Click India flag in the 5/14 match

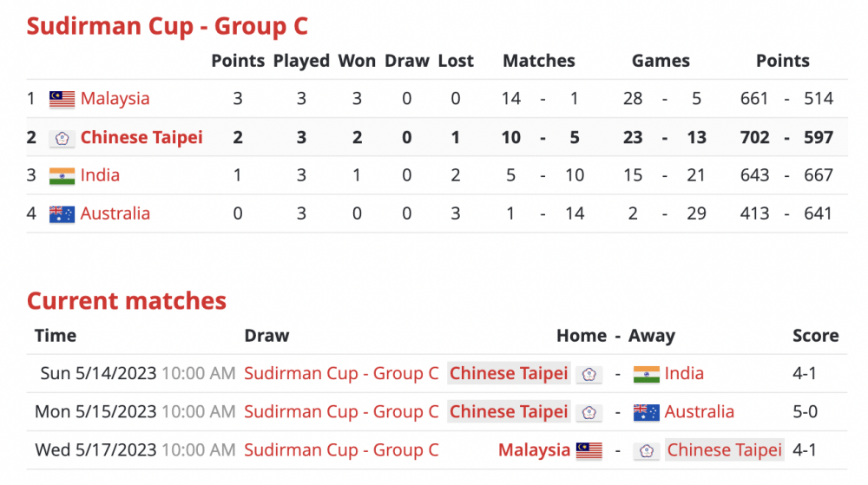(x=647, y=374)
